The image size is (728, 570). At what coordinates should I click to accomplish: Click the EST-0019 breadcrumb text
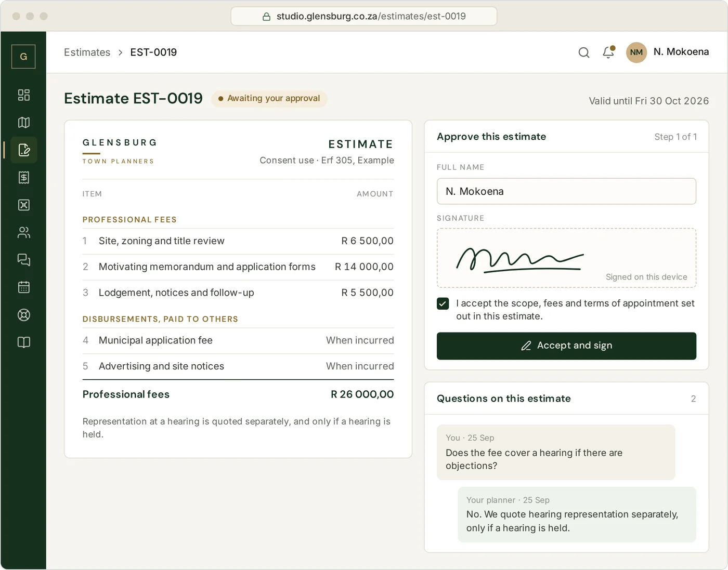pyautogui.click(x=153, y=52)
